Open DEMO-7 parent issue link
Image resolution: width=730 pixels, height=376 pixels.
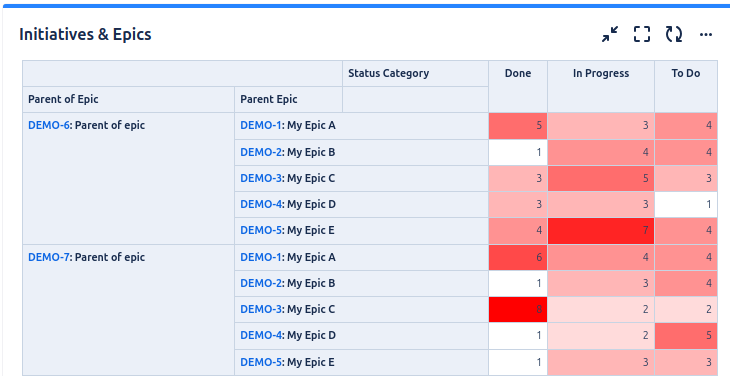tap(48, 257)
